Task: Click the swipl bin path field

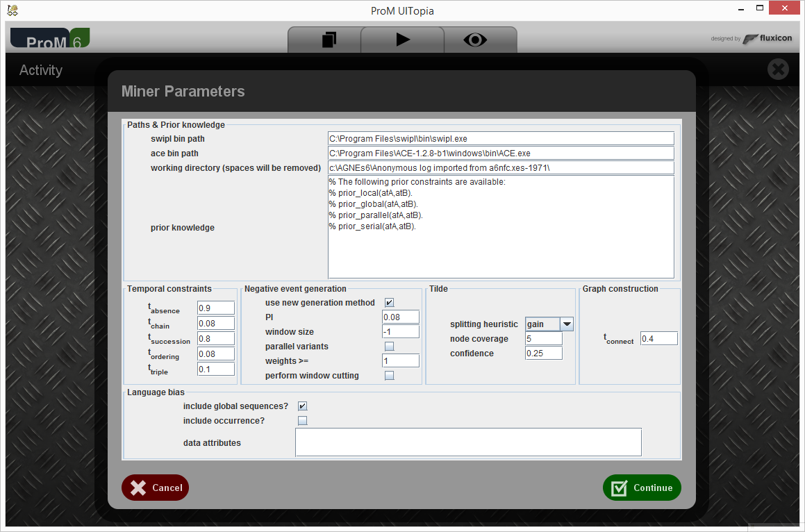Action: [501, 139]
